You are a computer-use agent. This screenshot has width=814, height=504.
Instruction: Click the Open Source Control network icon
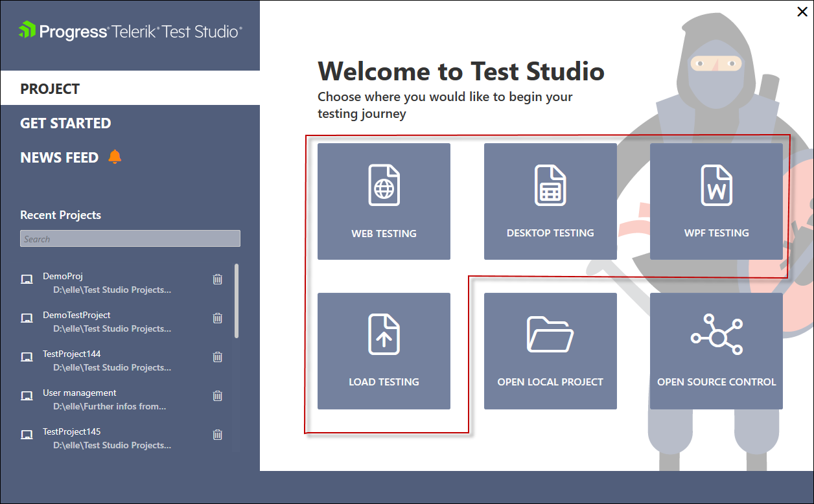tap(717, 334)
